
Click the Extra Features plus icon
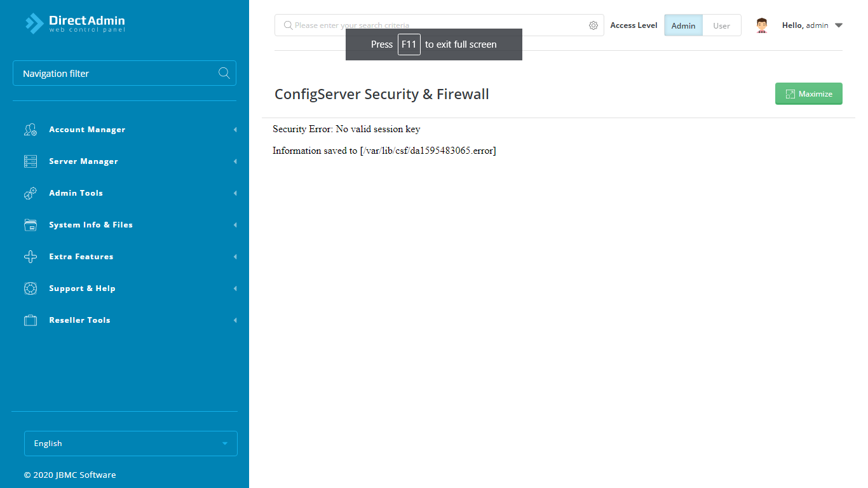pos(31,257)
